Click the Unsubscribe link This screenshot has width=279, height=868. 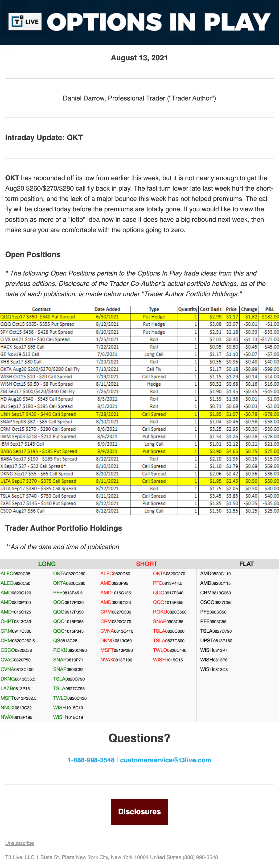coord(20,843)
